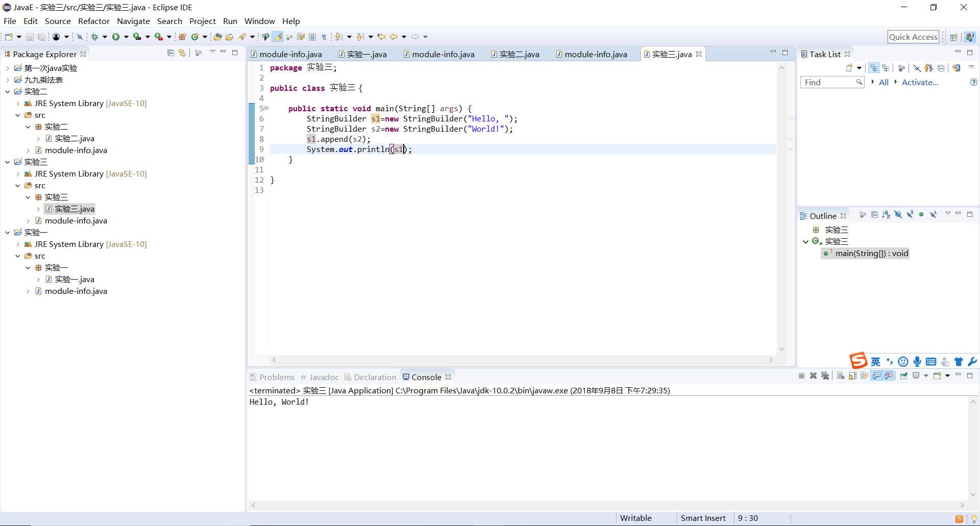
Task: Open the Navigate menu
Action: [x=133, y=21]
